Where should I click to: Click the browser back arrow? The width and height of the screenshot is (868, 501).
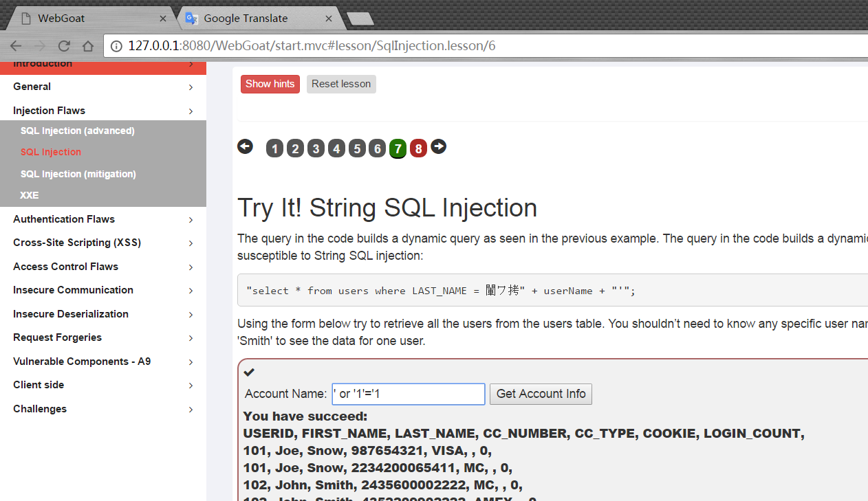coord(15,46)
